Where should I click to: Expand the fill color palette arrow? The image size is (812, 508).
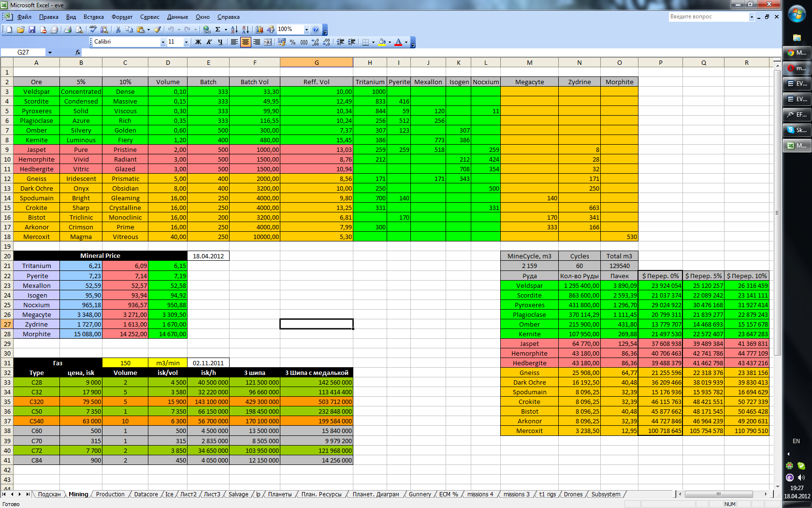[x=390, y=42]
